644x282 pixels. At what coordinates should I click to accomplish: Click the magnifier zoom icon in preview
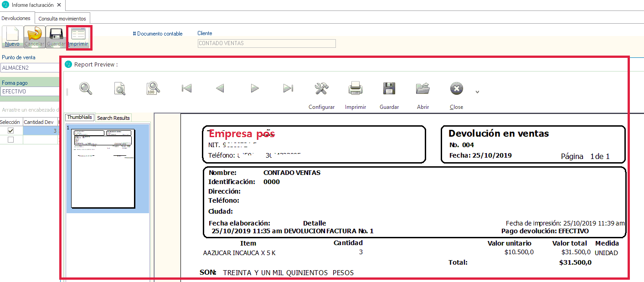[86, 88]
